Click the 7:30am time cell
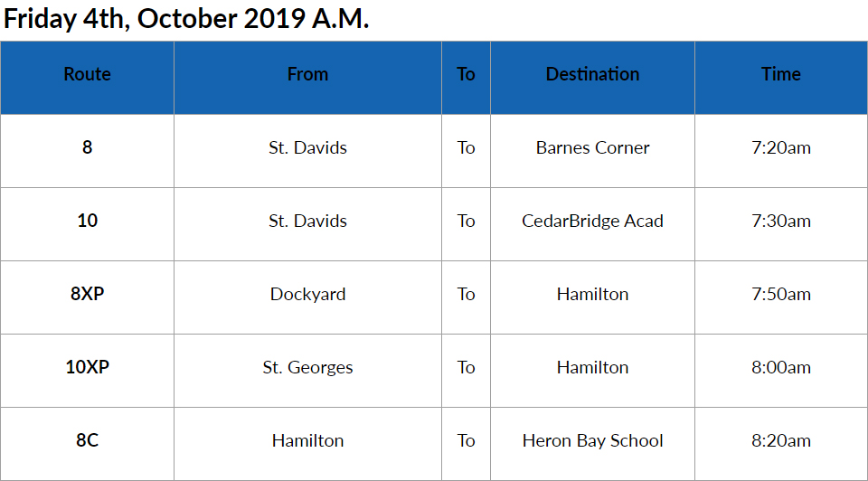The height and width of the screenshot is (481, 868). point(780,221)
